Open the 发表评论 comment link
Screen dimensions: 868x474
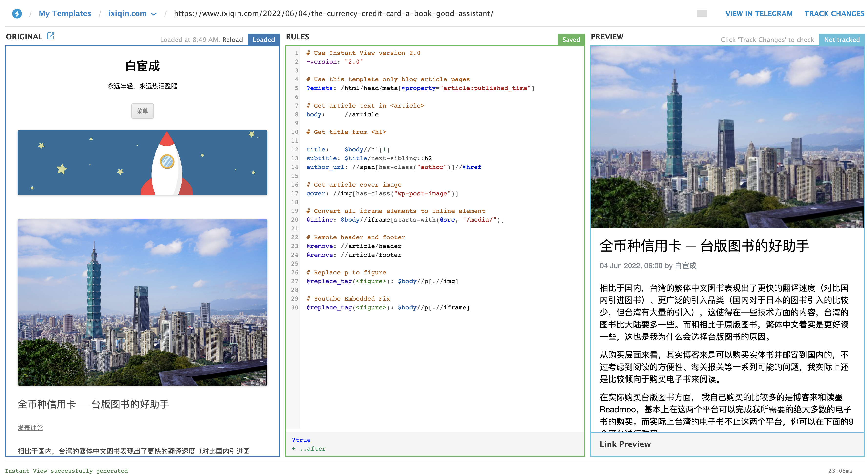(30, 427)
